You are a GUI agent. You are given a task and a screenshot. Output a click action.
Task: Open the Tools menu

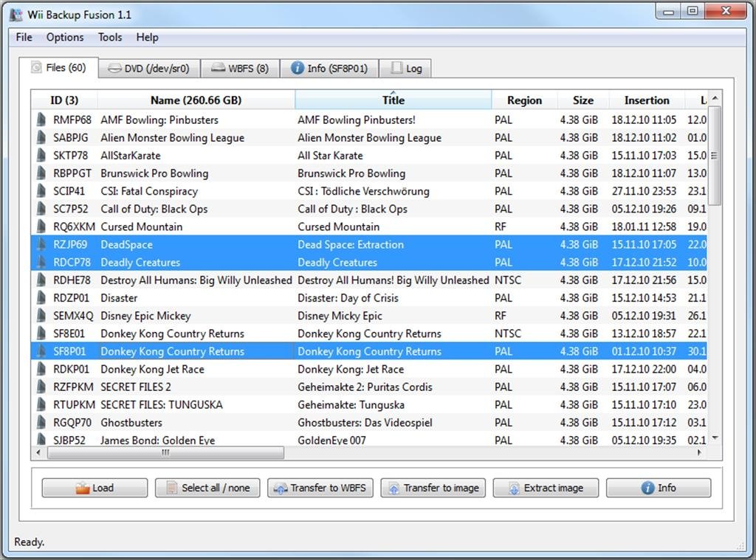[110, 37]
